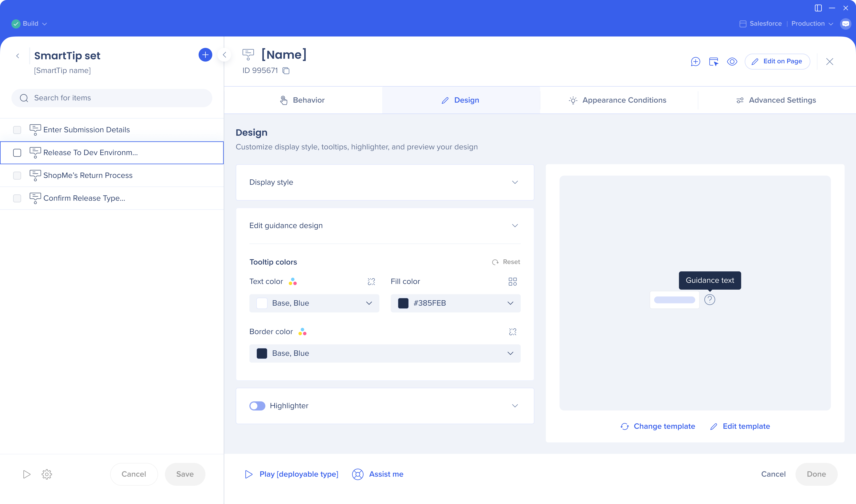Click the dark Border color swatch
Viewport: 856px width, 504px height.
tap(262, 353)
